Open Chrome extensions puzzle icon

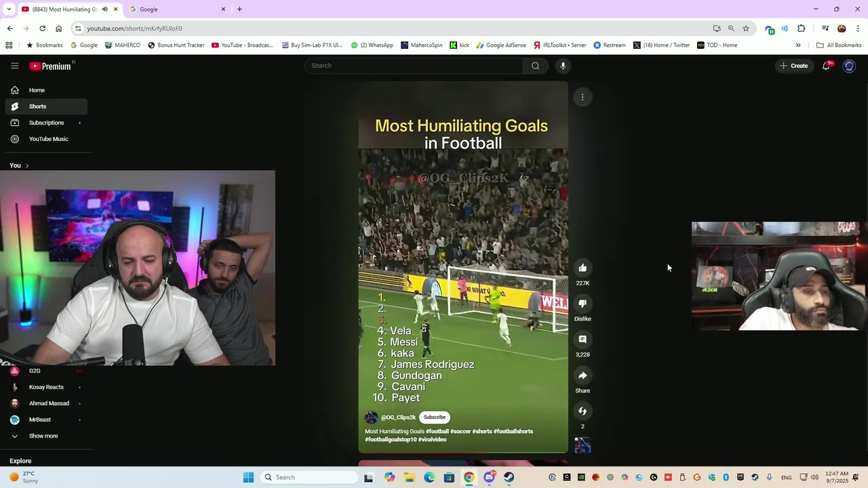pos(802,28)
